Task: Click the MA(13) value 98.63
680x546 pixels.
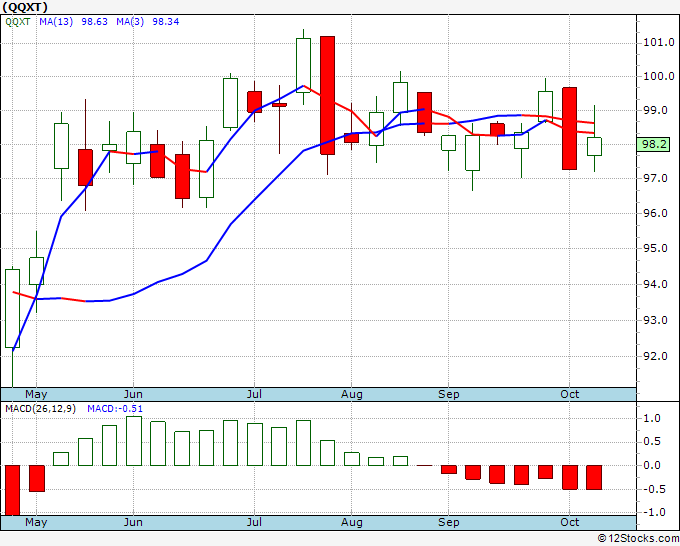Action: [95, 22]
